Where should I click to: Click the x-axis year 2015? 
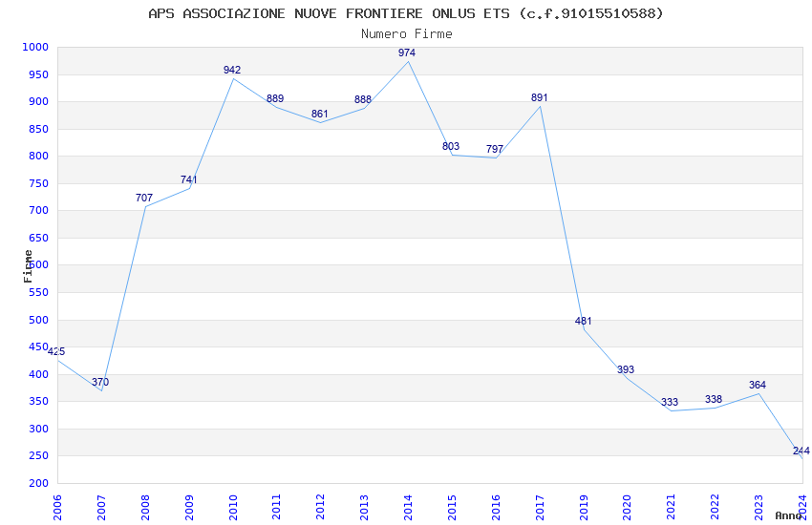(x=452, y=508)
